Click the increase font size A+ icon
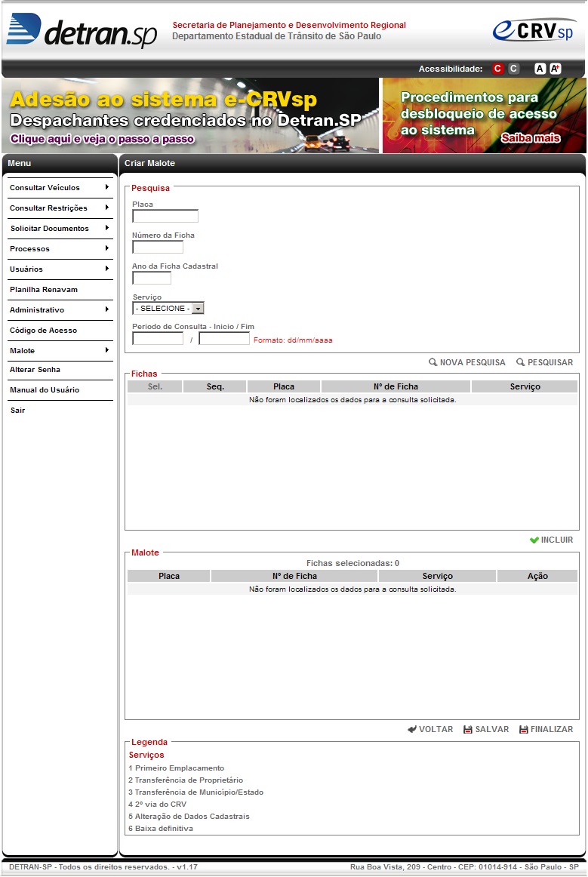The image size is (588, 877). (x=555, y=68)
